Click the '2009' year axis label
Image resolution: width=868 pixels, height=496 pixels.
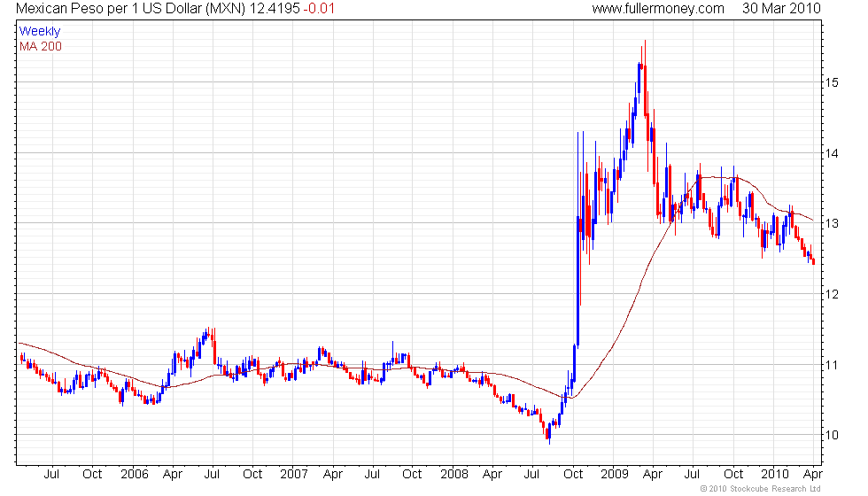point(615,475)
